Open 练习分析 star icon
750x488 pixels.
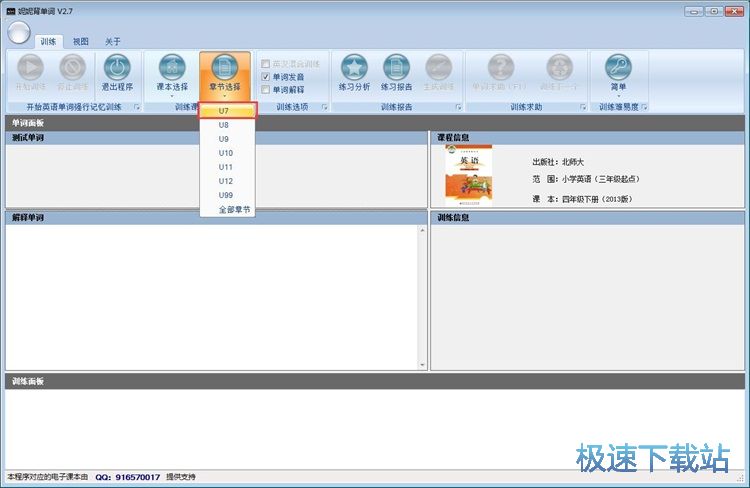[354, 68]
